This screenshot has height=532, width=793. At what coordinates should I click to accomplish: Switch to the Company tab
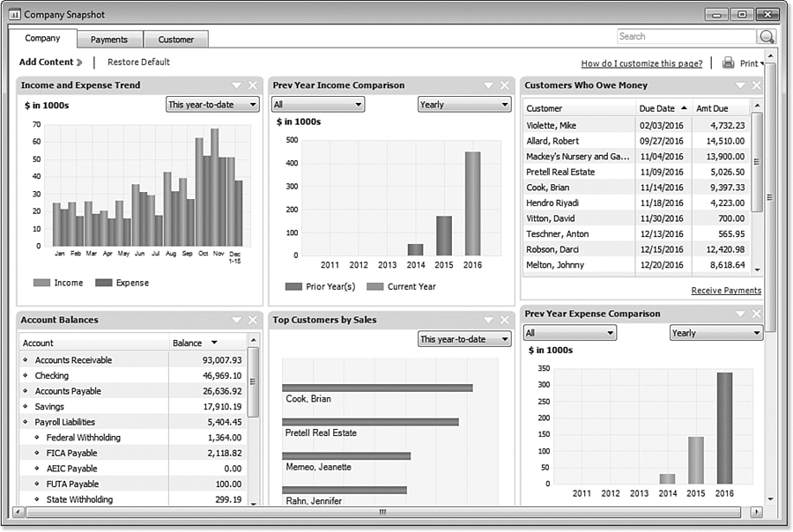click(x=42, y=39)
